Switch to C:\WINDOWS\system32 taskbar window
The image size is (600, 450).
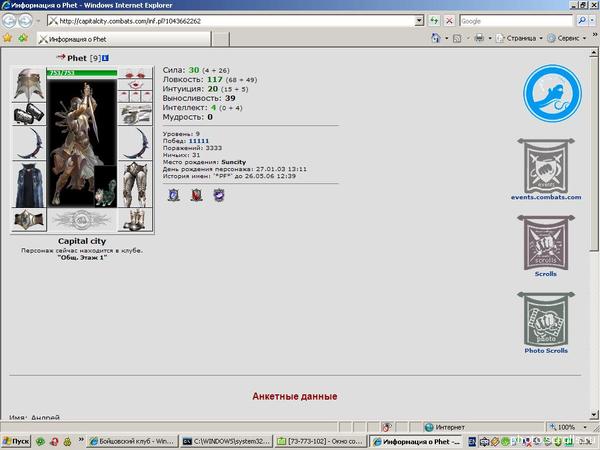pos(227,441)
